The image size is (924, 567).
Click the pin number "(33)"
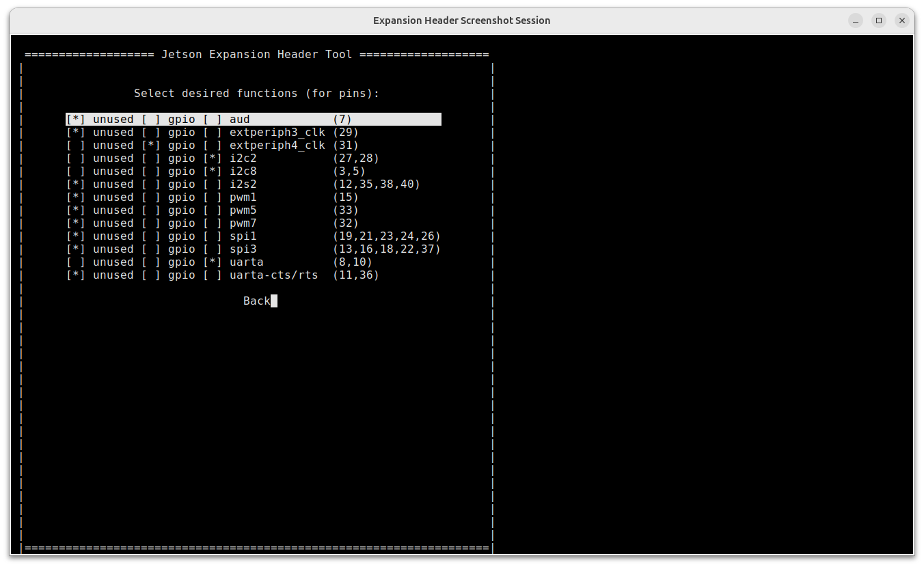coord(346,210)
